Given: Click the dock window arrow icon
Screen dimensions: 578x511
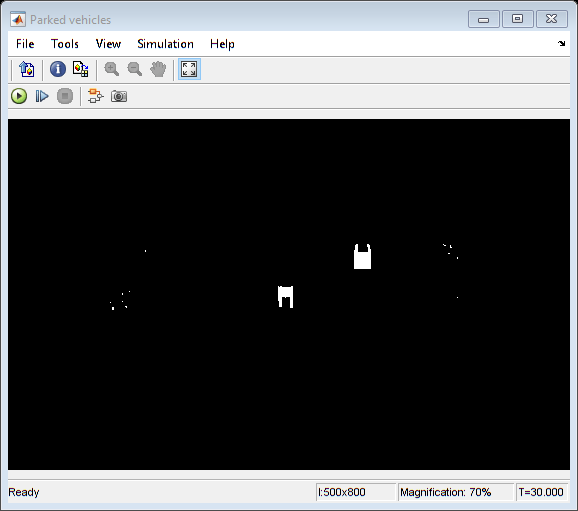Looking at the screenshot, I should [561, 44].
